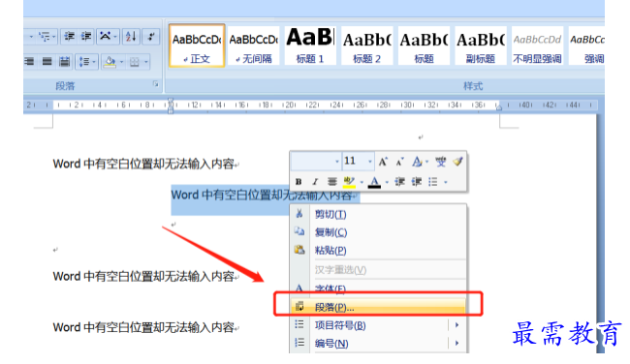Apply the shading paint bucket color in the ribbon
630x364 pixels.
(110, 61)
